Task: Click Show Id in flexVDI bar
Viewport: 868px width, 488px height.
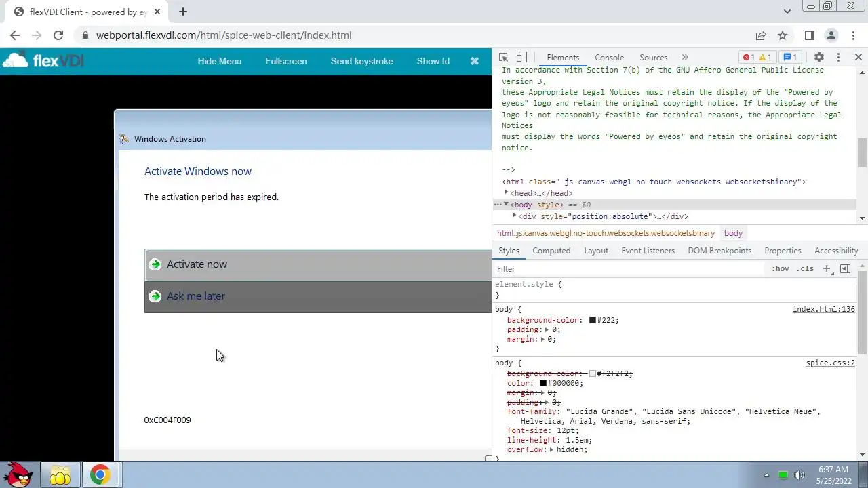Action: coord(433,61)
